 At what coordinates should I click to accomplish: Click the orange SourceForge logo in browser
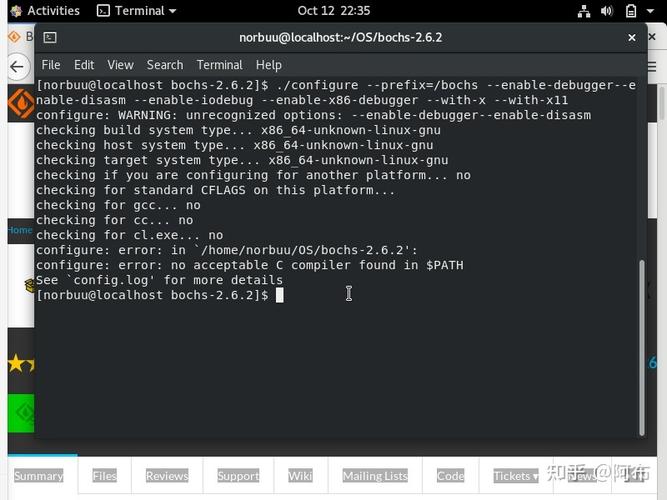(x=21, y=103)
